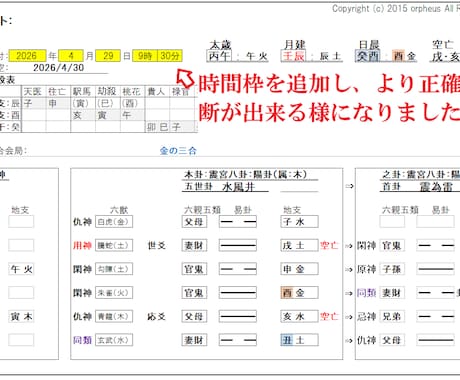
Task: Click the 申 金 earthly branch cell
Action: pos(299,269)
